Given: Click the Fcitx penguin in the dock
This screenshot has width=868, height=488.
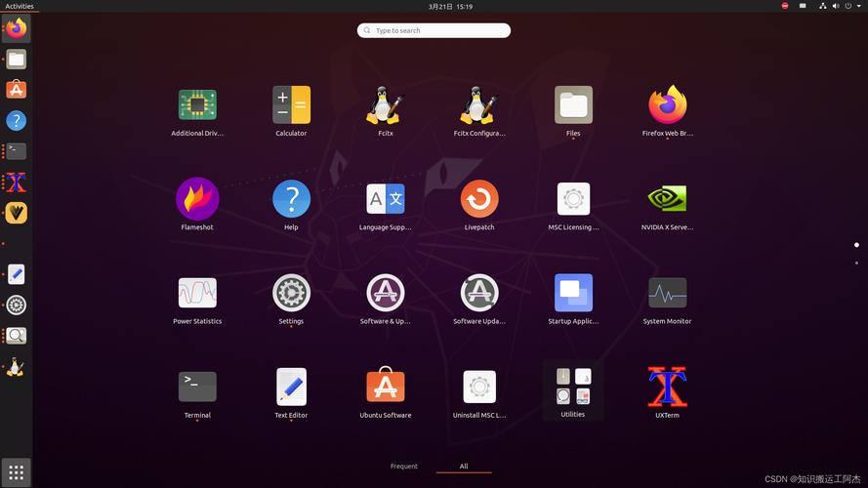Looking at the screenshot, I should click(16, 367).
